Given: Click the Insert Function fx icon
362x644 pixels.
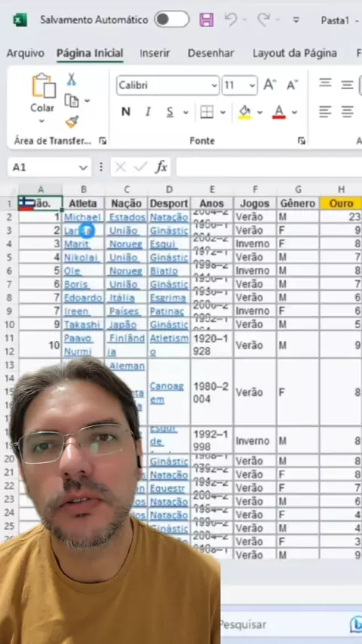Looking at the screenshot, I should click(161, 167).
